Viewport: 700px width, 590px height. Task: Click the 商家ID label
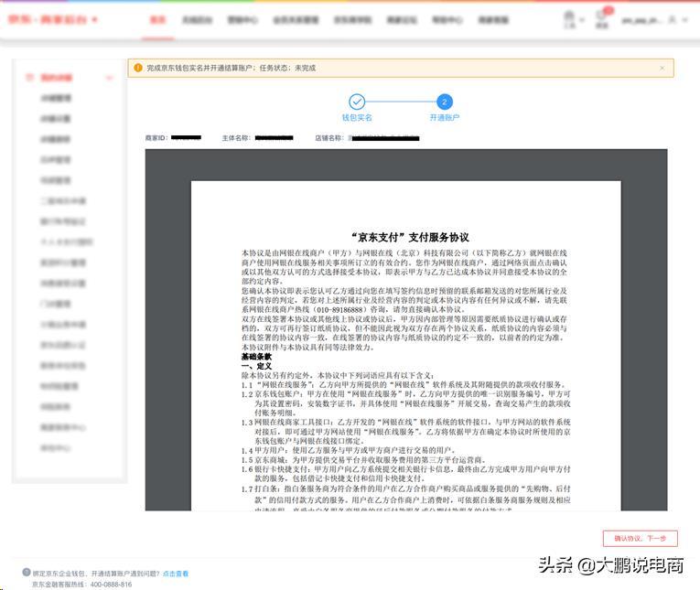click(x=156, y=138)
